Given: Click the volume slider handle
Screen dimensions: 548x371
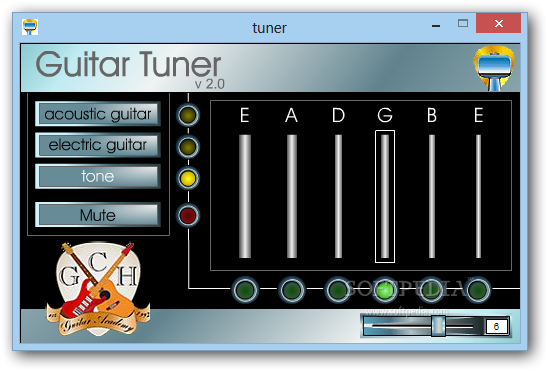Looking at the screenshot, I should click(x=438, y=326).
